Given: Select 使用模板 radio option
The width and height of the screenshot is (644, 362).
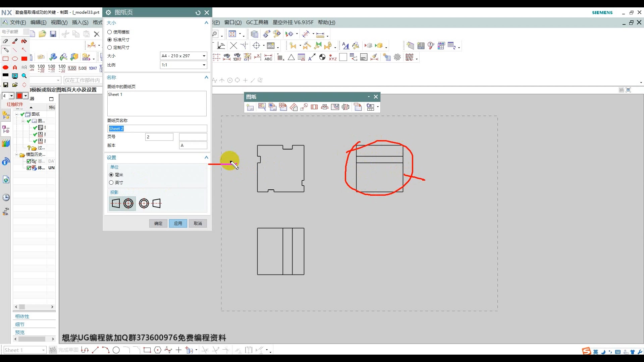Looking at the screenshot, I should click(x=110, y=32).
